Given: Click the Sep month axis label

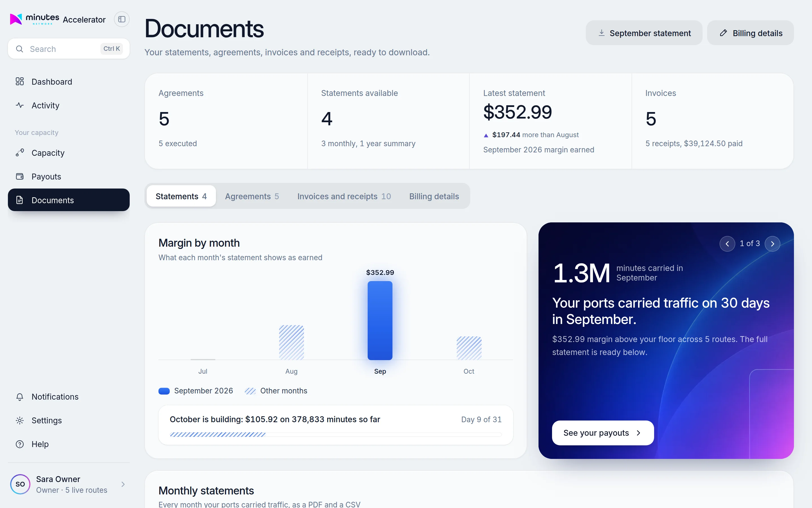Looking at the screenshot, I should tap(380, 371).
